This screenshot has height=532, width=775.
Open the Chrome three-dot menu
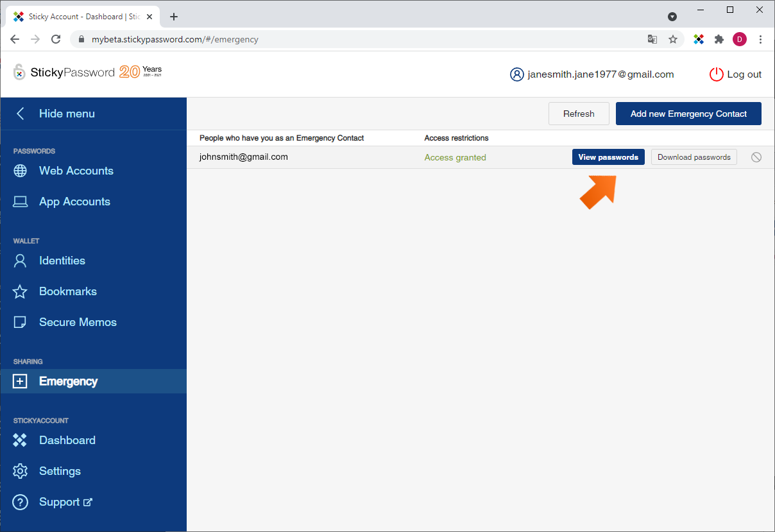click(760, 39)
